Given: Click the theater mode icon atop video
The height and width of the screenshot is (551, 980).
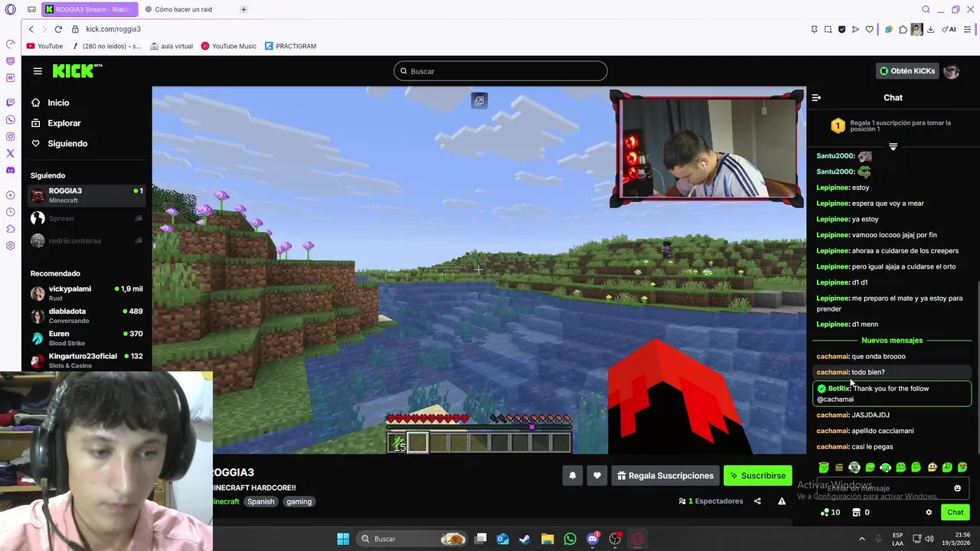Looking at the screenshot, I should [479, 101].
